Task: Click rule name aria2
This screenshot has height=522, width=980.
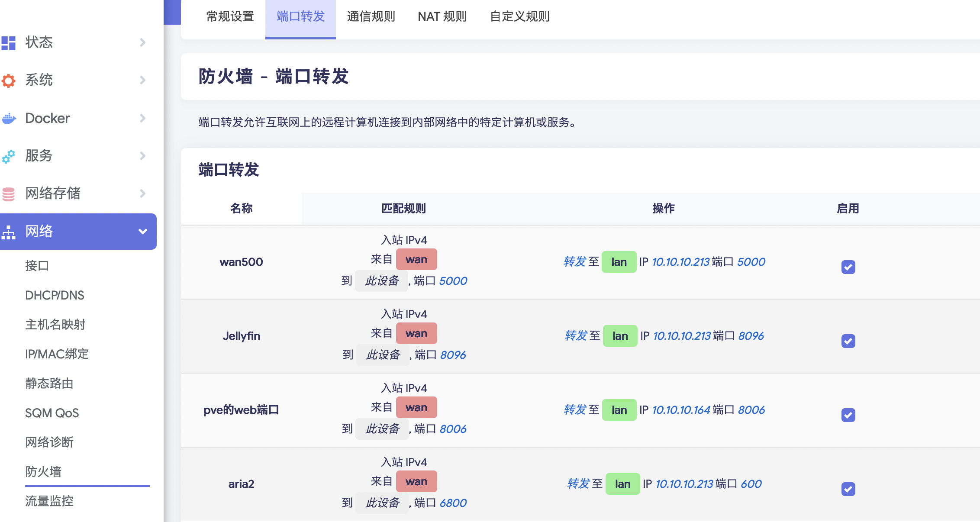Action: coord(241,484)
